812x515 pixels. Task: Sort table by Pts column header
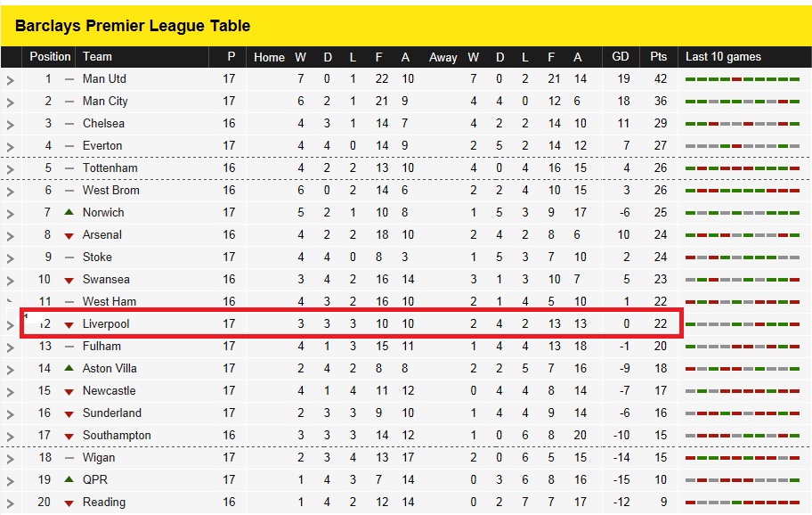tap(658, 56)
